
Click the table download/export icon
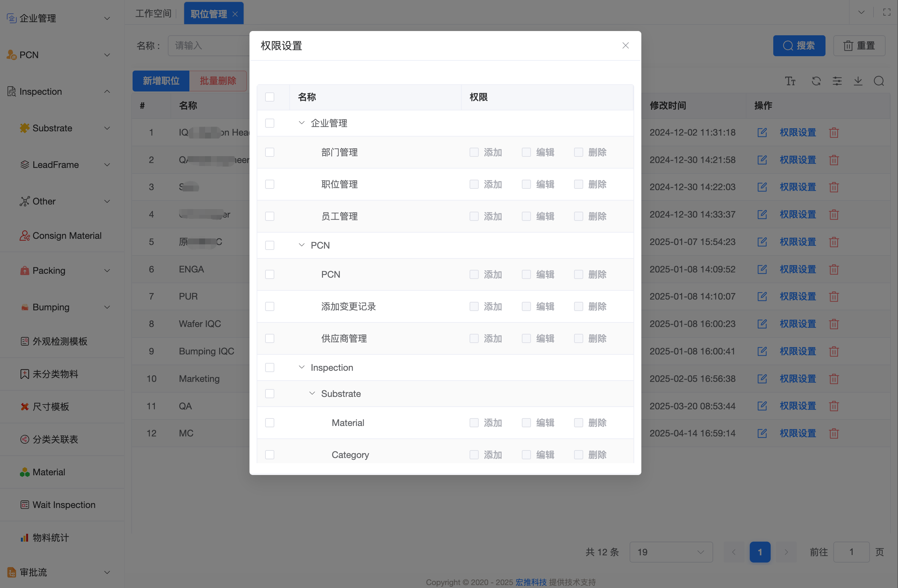click(x=858, y=81)
